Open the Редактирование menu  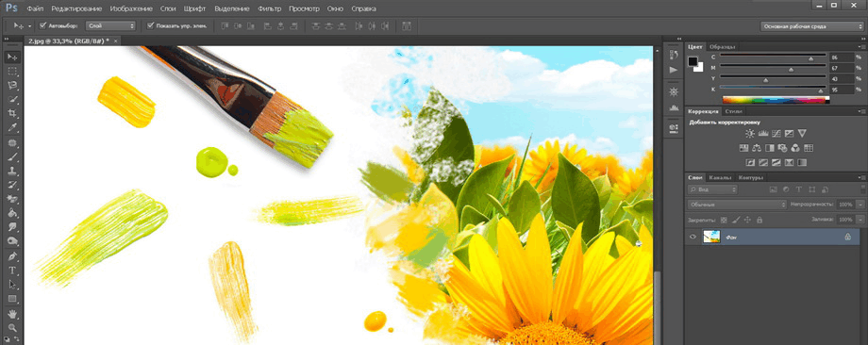click(x=76, y=8)
